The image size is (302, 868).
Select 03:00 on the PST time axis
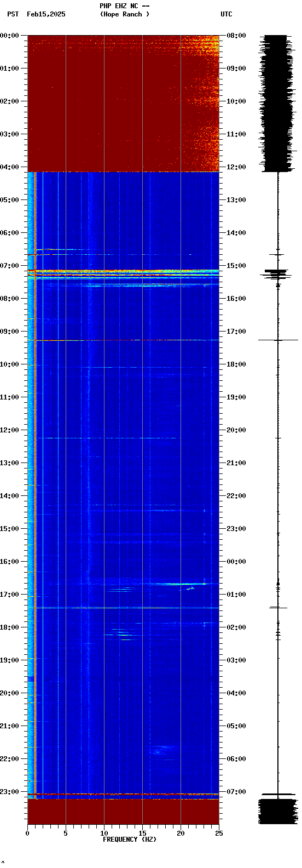9,134
